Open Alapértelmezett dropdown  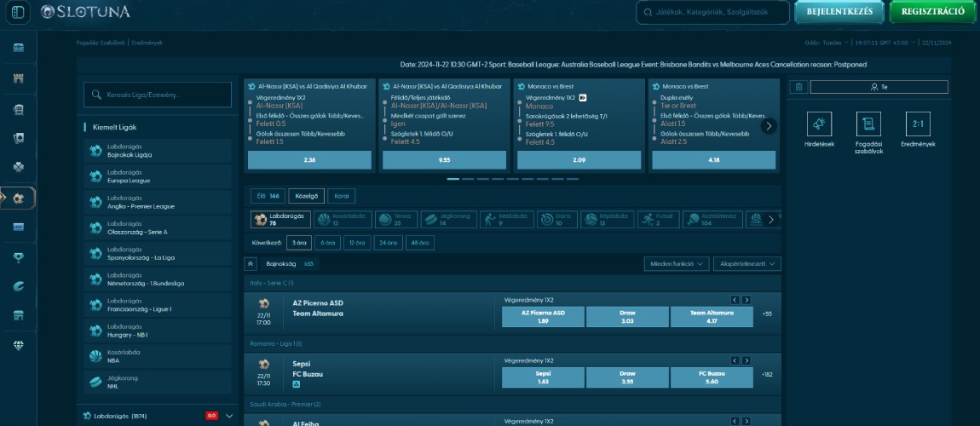pyautogui.click(x=747, y=264)
